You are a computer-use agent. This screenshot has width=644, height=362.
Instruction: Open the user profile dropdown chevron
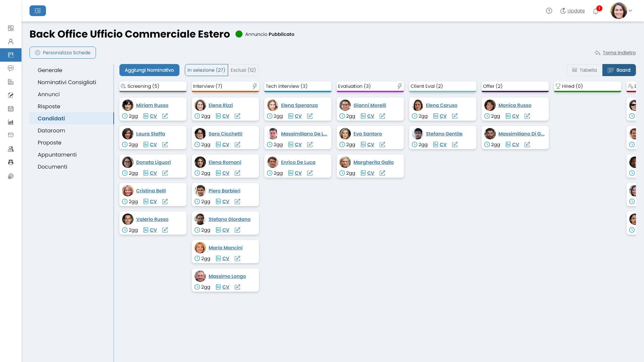630,11
